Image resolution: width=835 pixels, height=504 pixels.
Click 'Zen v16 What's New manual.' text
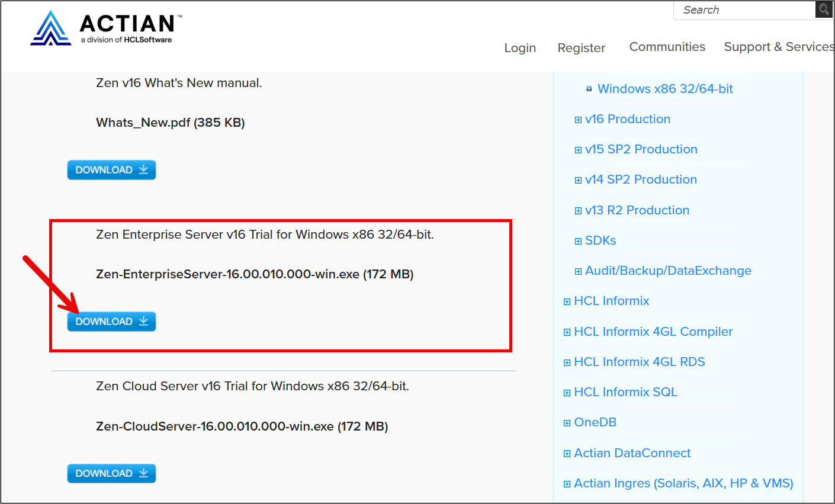[179, 83]
